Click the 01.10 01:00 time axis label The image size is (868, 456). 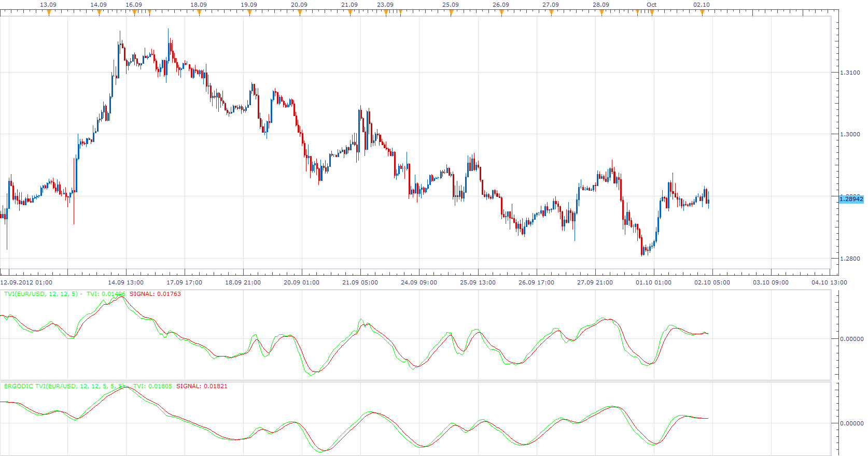[653, 282]
